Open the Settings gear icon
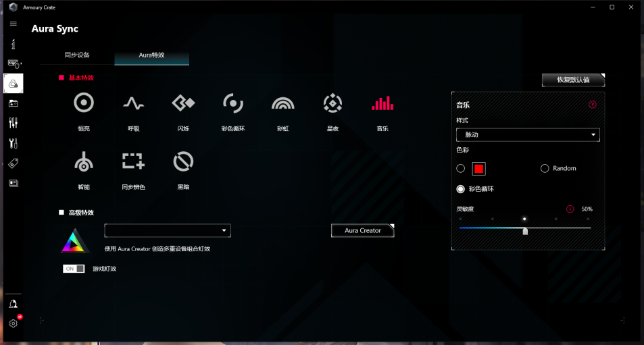644x345 pixels. (13, 323)
